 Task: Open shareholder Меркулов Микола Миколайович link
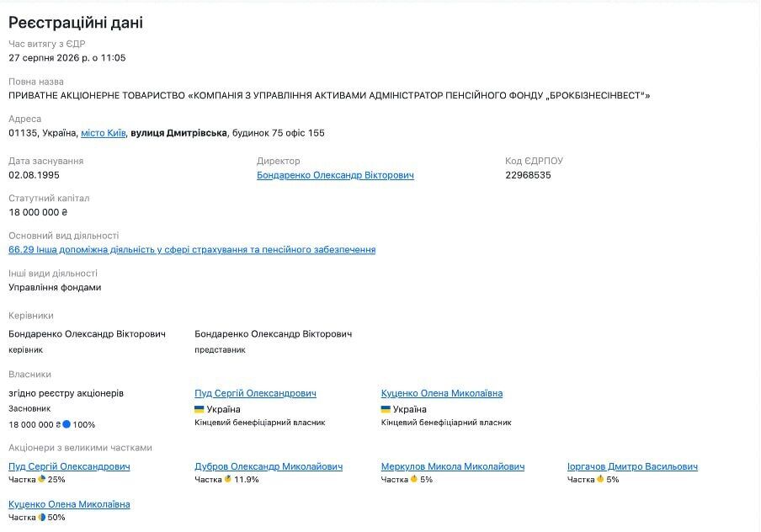(452, 466)
